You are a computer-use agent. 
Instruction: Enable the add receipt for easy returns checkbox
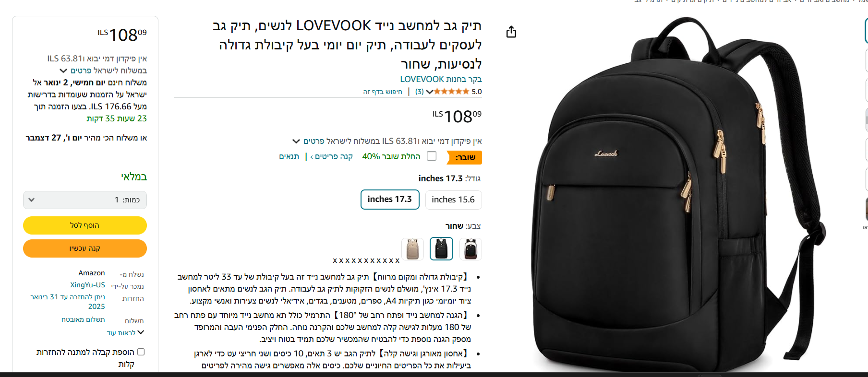coord(141,352)
